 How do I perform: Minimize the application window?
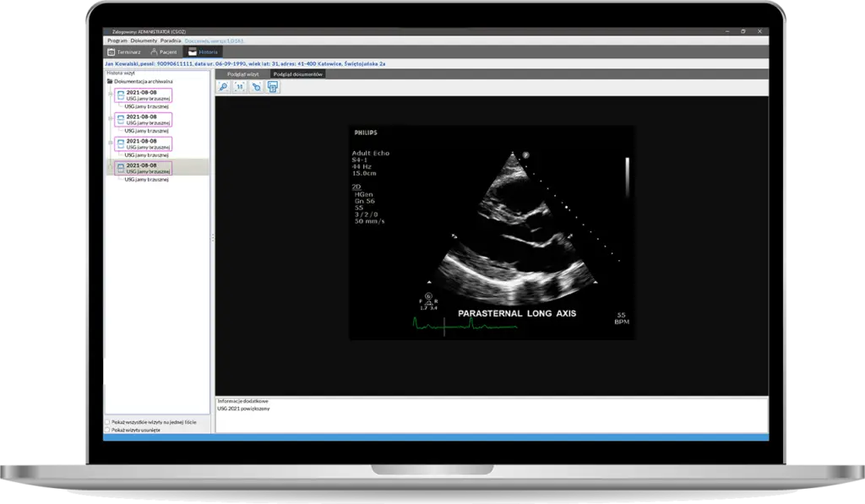tap(727, 31)
